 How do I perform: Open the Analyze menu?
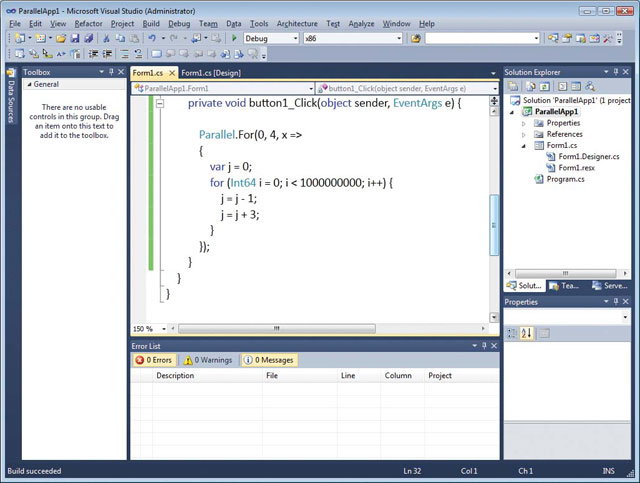coord(361,24)
